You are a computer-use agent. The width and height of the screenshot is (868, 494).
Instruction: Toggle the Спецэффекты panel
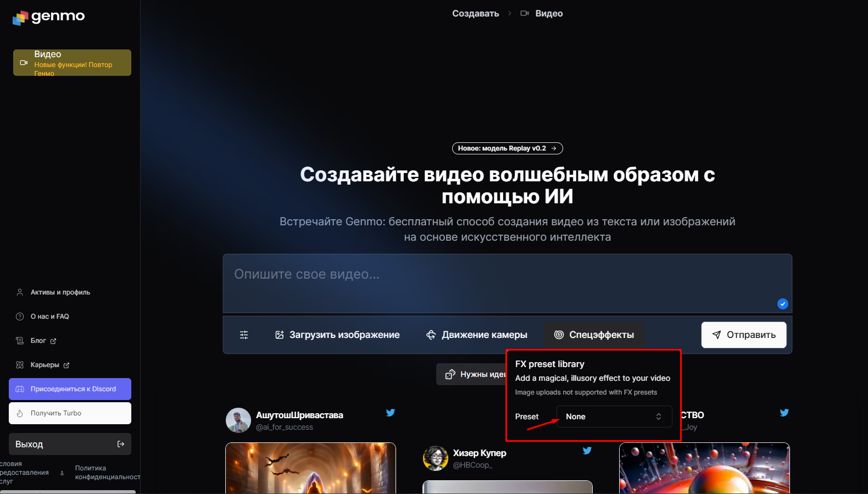pyautogui.click(x=594, y=335)
